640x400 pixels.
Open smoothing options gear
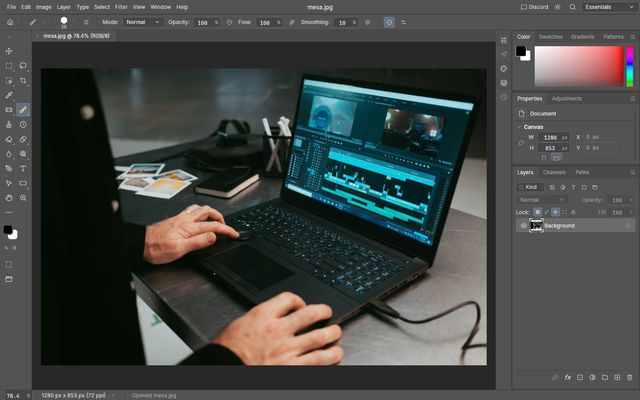coord(367,22)
